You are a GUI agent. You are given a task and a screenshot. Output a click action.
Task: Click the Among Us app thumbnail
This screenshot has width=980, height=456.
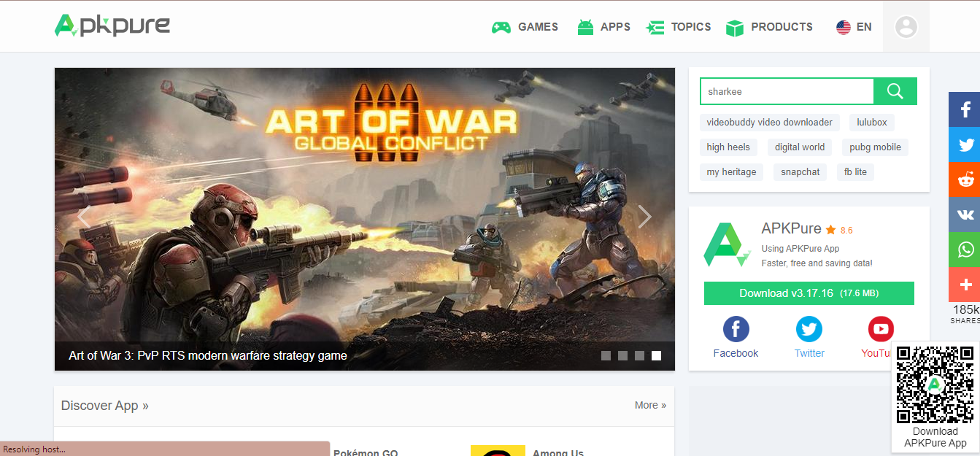(x=498, y=451)
